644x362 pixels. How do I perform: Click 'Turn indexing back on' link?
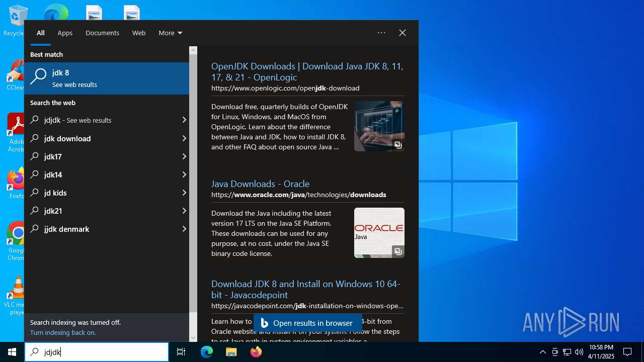click(63, 332)
